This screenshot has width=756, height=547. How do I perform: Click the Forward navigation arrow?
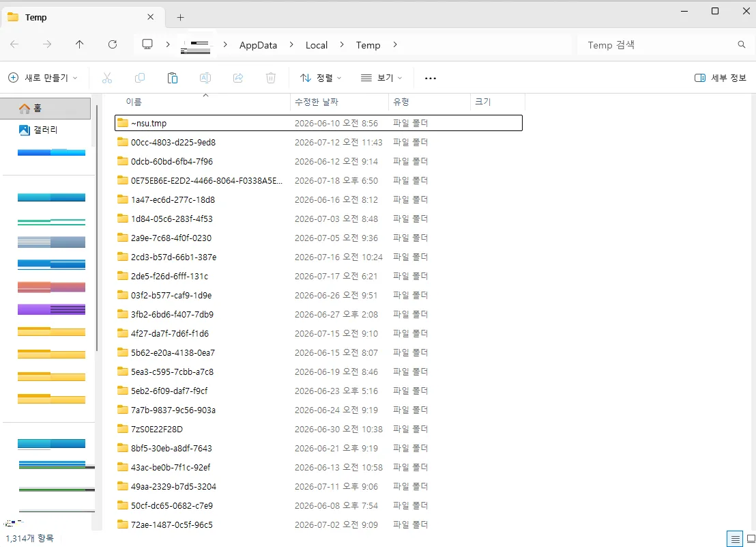tap(47, 44)
